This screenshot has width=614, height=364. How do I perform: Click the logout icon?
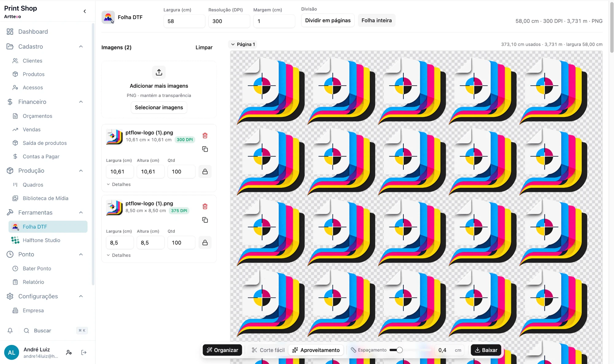click(x=84, y=353)
